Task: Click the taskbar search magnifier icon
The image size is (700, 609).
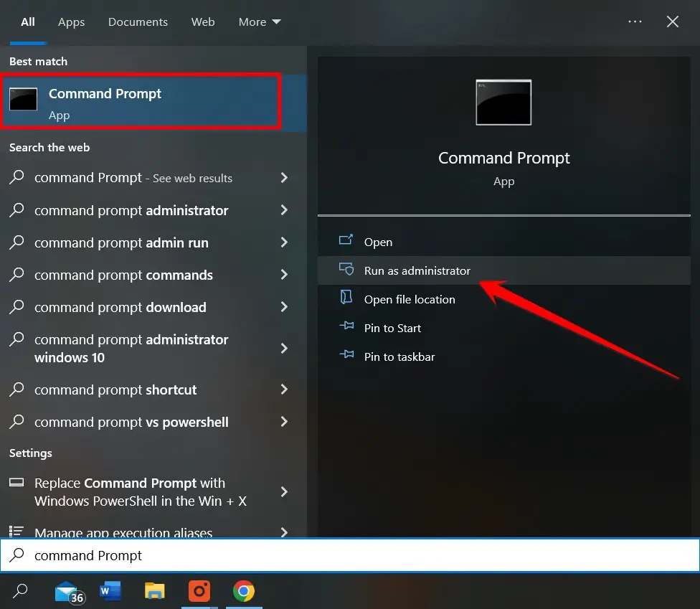Action: [20, 590]
